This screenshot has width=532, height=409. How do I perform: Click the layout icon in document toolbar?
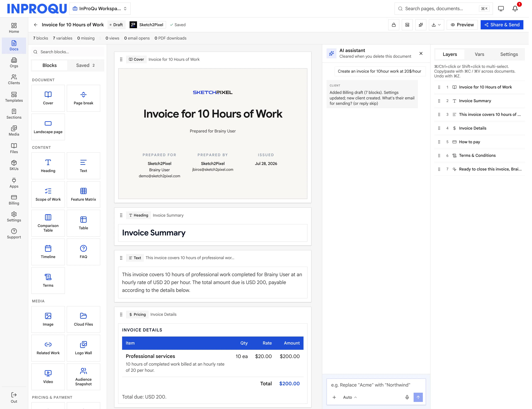pos(407,25)
